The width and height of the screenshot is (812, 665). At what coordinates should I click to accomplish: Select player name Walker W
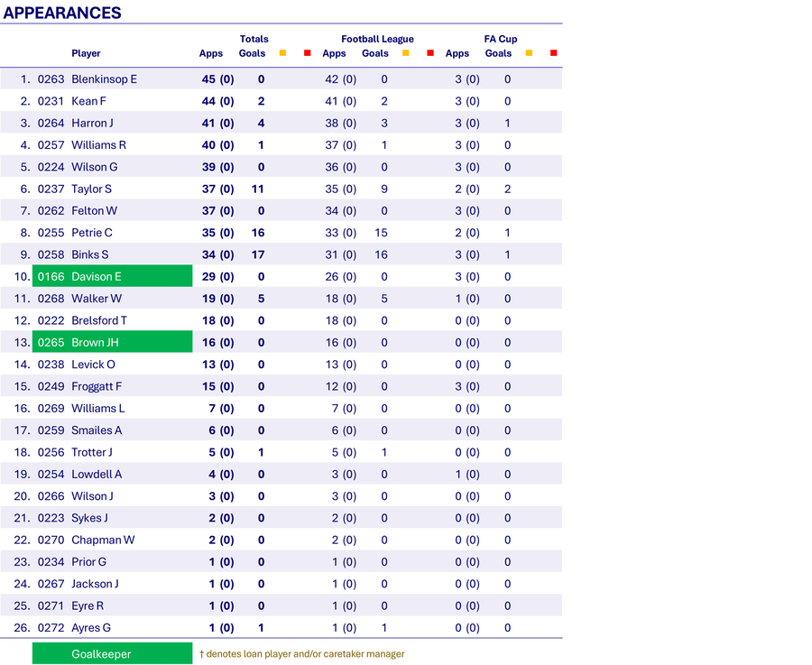pos(97,299)
